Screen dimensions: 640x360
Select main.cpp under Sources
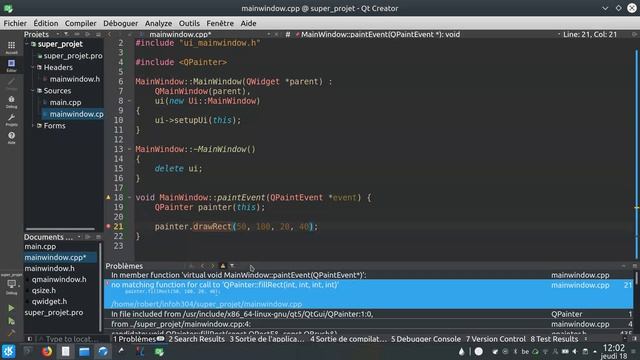pos(65,102)
